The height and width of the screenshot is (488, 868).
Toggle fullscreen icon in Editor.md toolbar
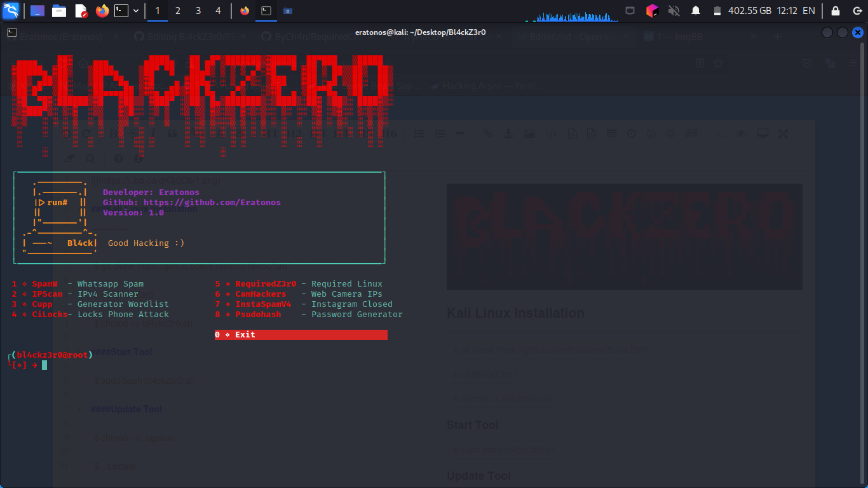[783, 133]
